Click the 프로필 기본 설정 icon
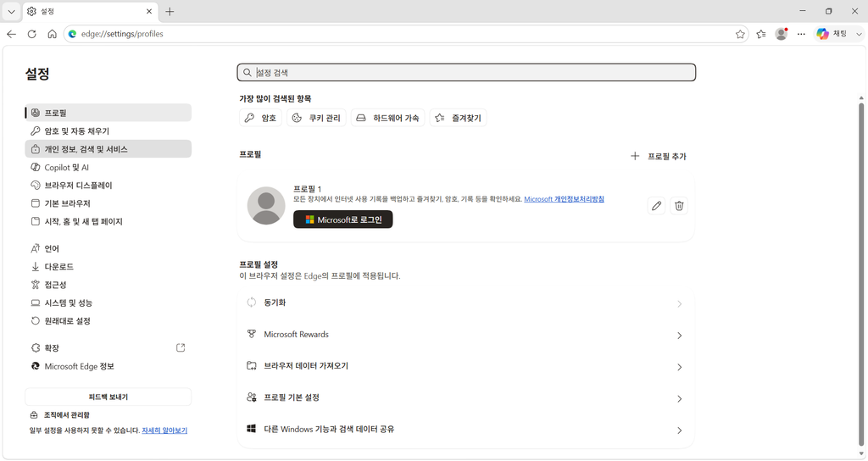 pyautogui.click(x=251, y=397)
